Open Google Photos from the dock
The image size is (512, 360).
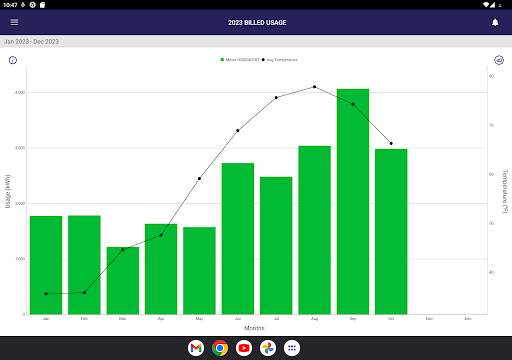pos(268,348)
